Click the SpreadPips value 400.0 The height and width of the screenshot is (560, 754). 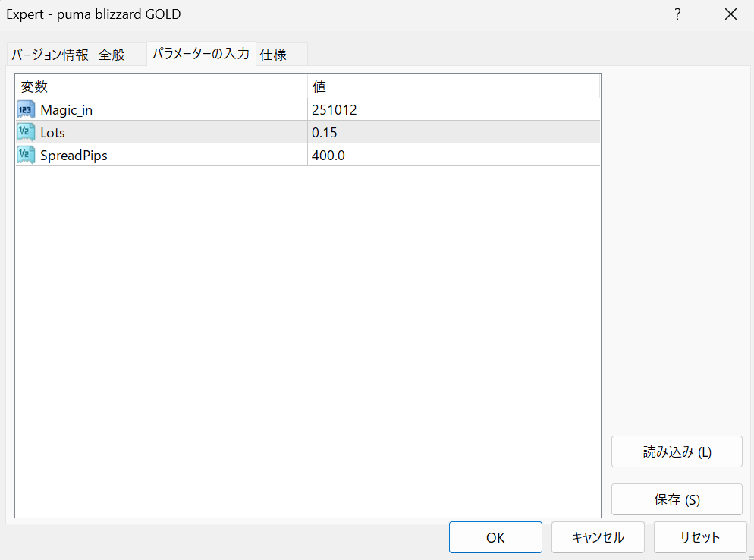[x=328, y=156]
